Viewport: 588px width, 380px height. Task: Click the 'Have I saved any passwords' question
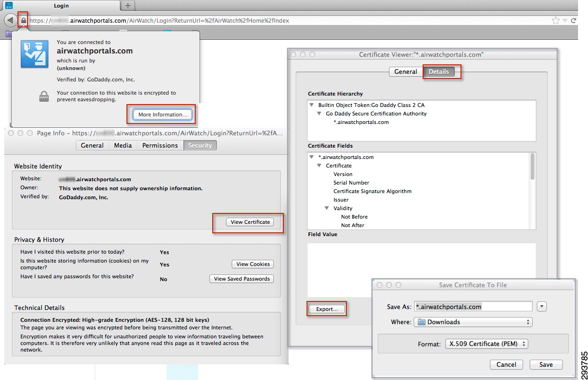pyautogui.click(x=77, y=276)
